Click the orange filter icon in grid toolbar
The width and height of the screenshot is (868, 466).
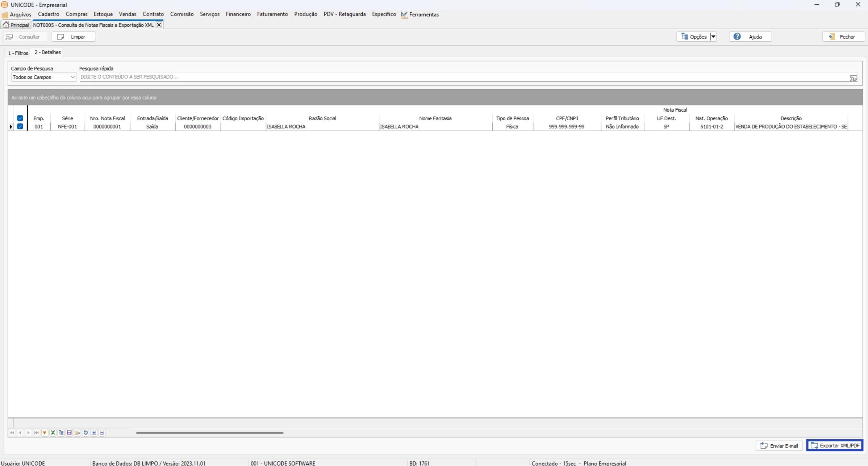click(45, 433)
